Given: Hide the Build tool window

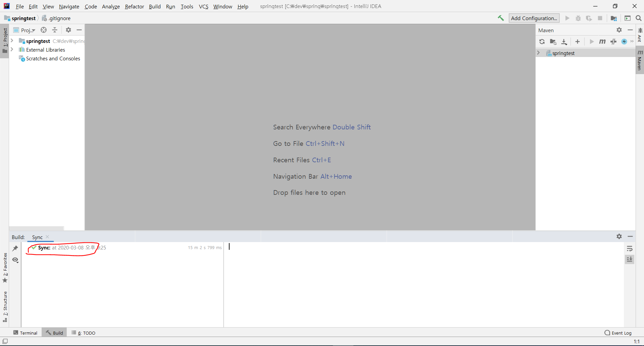Looking at the screenshot, I should tap(630, 236).
